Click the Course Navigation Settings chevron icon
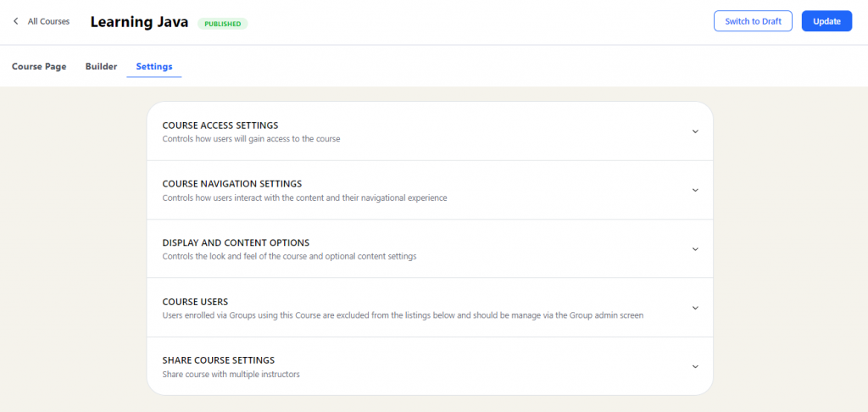Viewport: 868px width, 412px height. click(x=695, y=190)
